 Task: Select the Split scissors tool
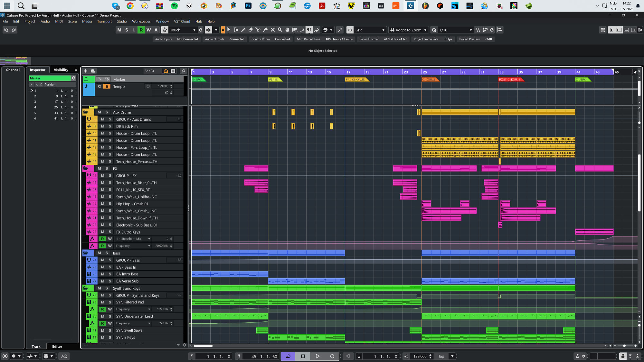(x=258, y=30)
